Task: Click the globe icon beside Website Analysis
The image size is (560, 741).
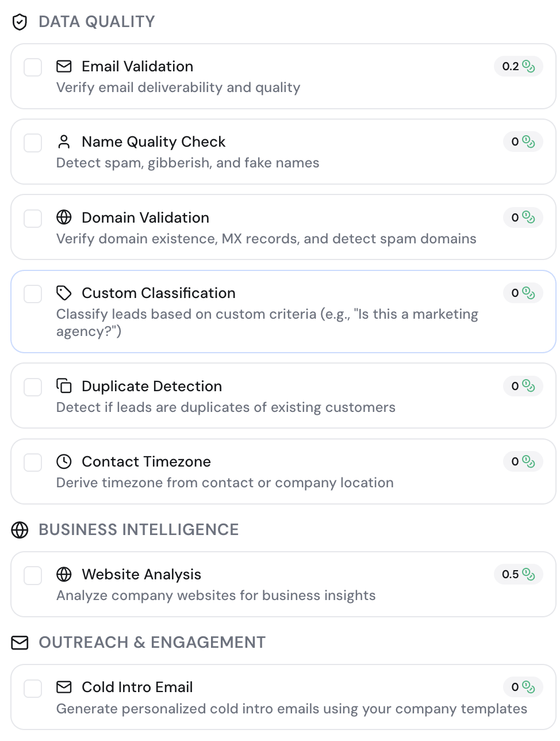Action: pos(64,574)
